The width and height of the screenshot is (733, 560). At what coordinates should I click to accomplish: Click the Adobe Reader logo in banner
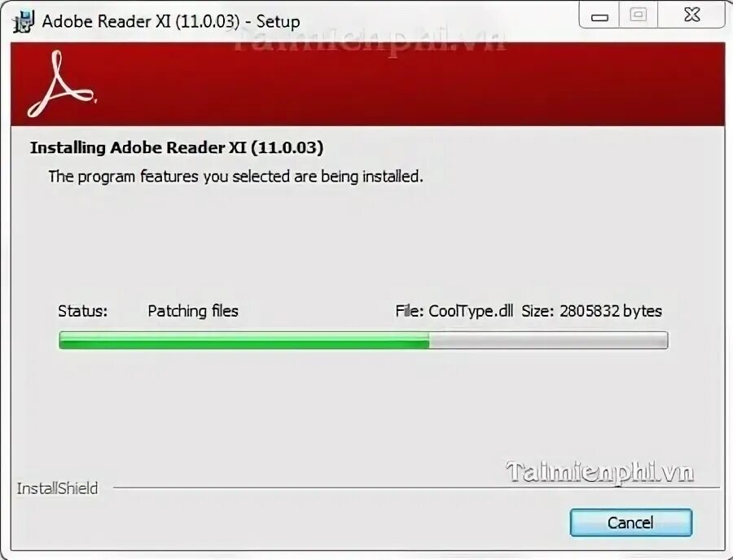pyautogui.click(x=61, y=84)
